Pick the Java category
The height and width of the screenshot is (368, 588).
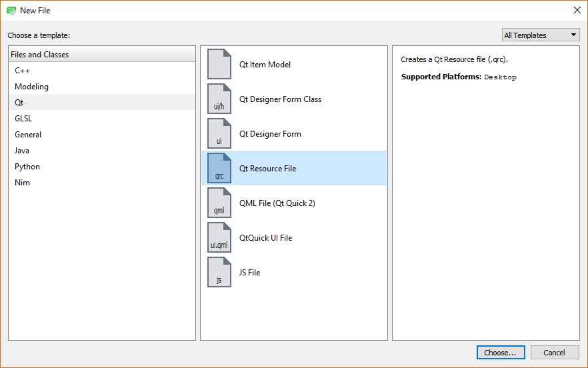[x=22, y=151]
